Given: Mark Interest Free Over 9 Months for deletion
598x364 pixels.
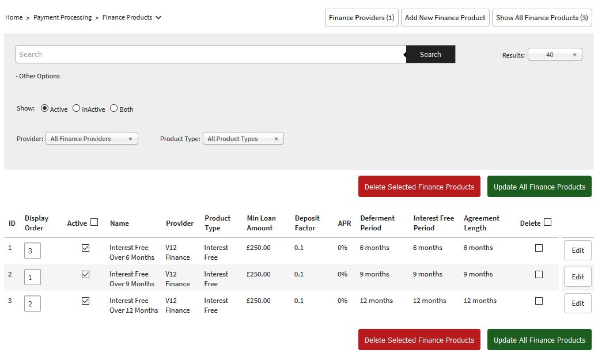Looking at the screenshot, I should pos(539,275).
